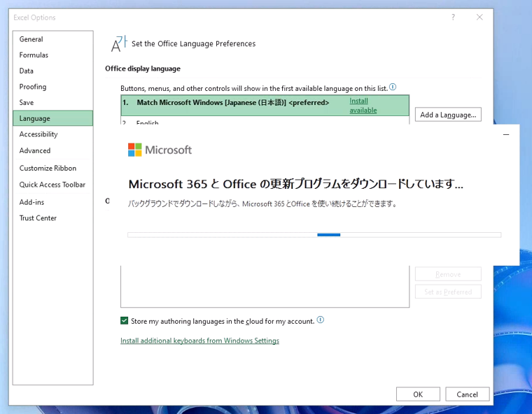
Task: Open the Formulas options category
Action: point(53,55)
